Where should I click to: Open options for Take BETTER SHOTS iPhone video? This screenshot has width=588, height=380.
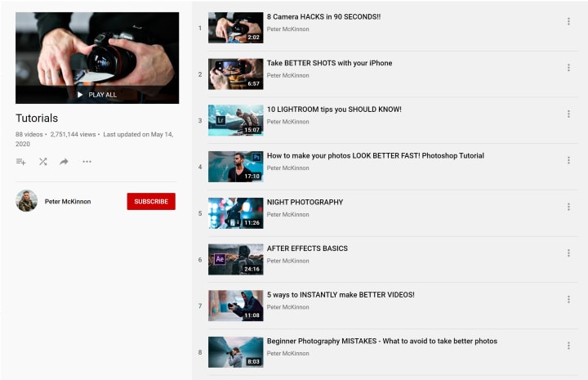[x=568, y=68]
